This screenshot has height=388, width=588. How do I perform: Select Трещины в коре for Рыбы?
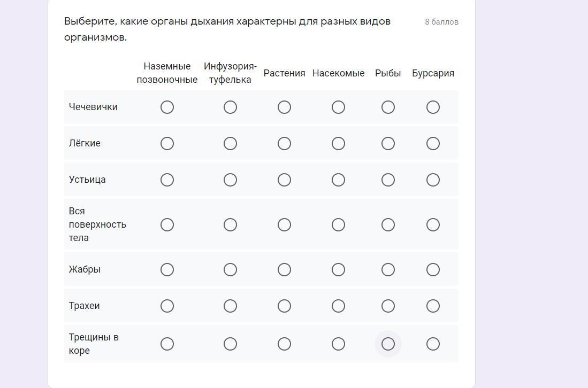388,344
